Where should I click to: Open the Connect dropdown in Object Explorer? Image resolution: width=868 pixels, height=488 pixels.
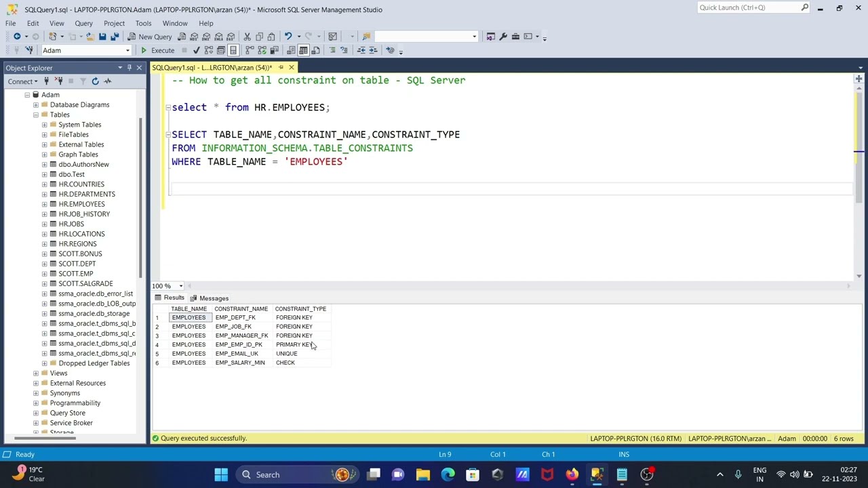[x=23, y=81]
